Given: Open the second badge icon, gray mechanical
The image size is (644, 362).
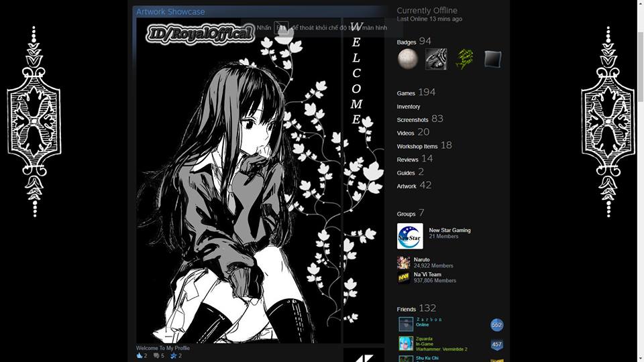Looking at the screenshot, I should tap(436, 59).
